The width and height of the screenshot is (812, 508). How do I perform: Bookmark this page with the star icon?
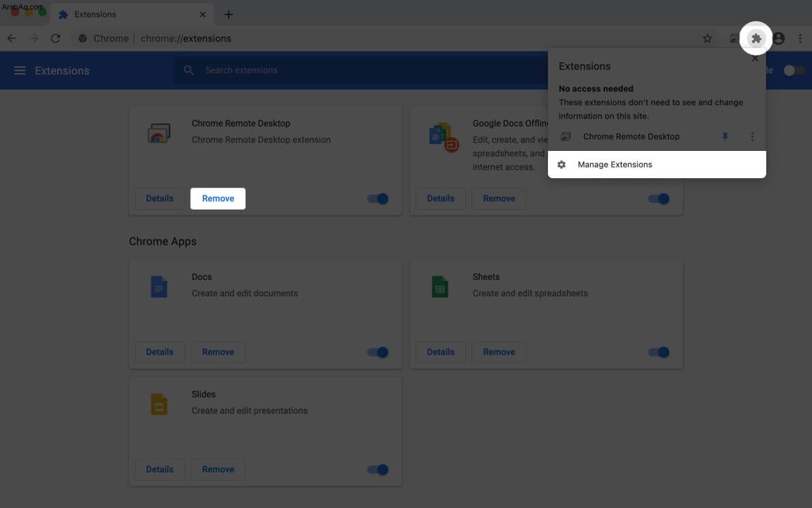[x=707, y=38]
